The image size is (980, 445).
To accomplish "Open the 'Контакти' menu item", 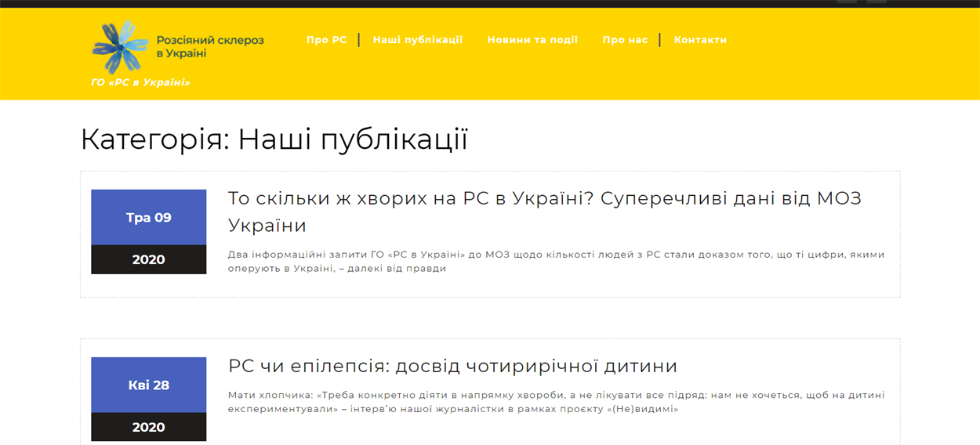I will (x=700, y=40).
